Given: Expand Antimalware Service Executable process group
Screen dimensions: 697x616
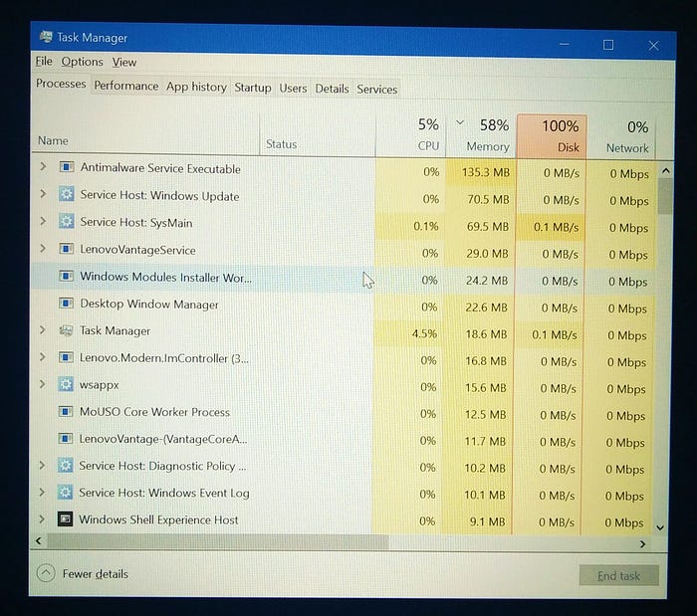Looking at the screenshot, I should 43,166.
